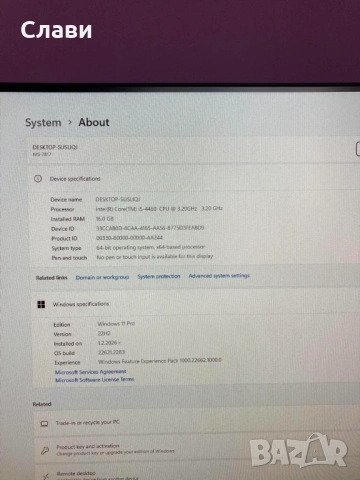Select the Intel Core i5-4460 processor text
Screen dimensions: 360x480
(x=159, y=209)
